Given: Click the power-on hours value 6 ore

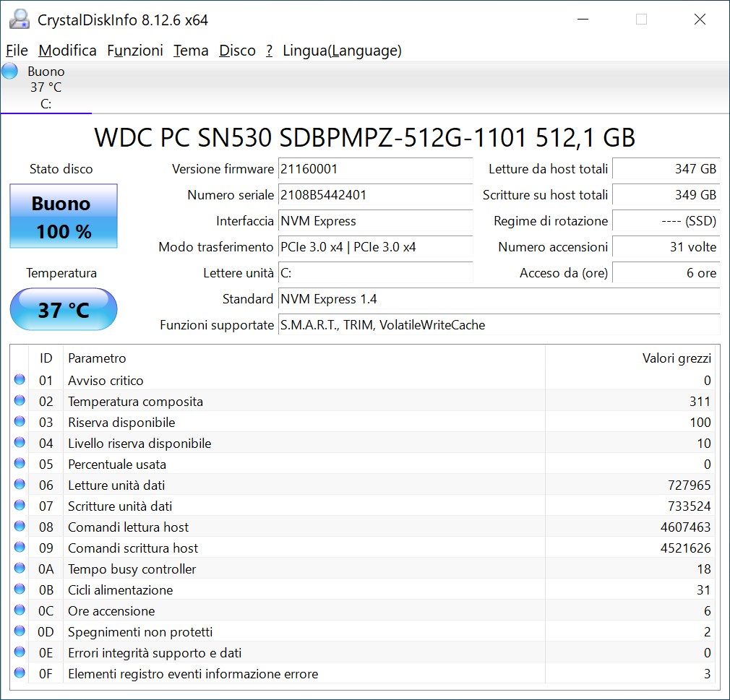Looking at the screenshot, I should point(666,273).
